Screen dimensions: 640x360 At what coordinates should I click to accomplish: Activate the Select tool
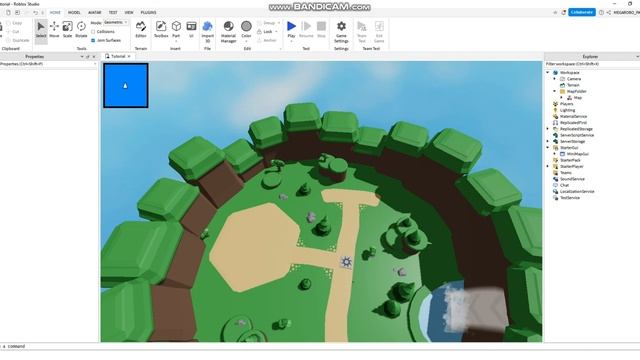click(x=41, y=30)
